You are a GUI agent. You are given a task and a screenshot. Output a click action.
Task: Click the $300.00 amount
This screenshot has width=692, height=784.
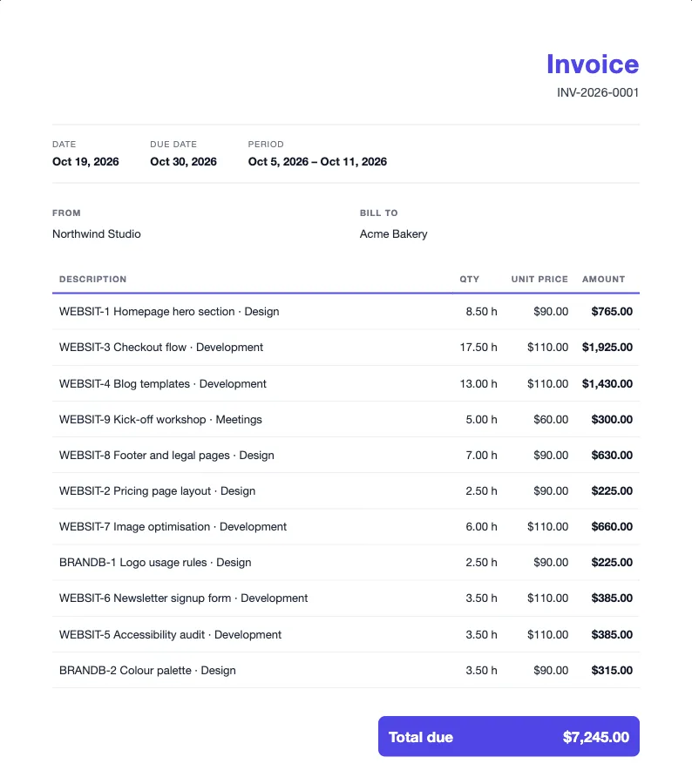612,420
